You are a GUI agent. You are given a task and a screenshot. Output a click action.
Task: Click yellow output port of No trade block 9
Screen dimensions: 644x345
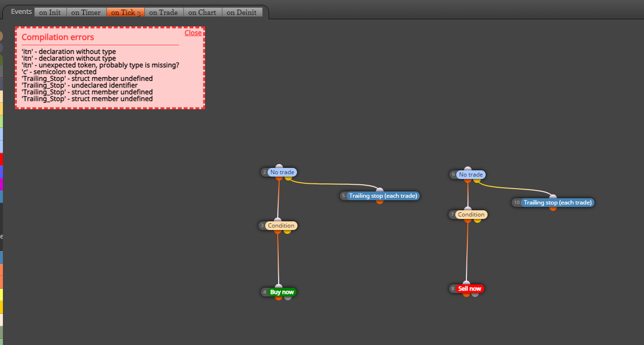click(x=477, y=180)
